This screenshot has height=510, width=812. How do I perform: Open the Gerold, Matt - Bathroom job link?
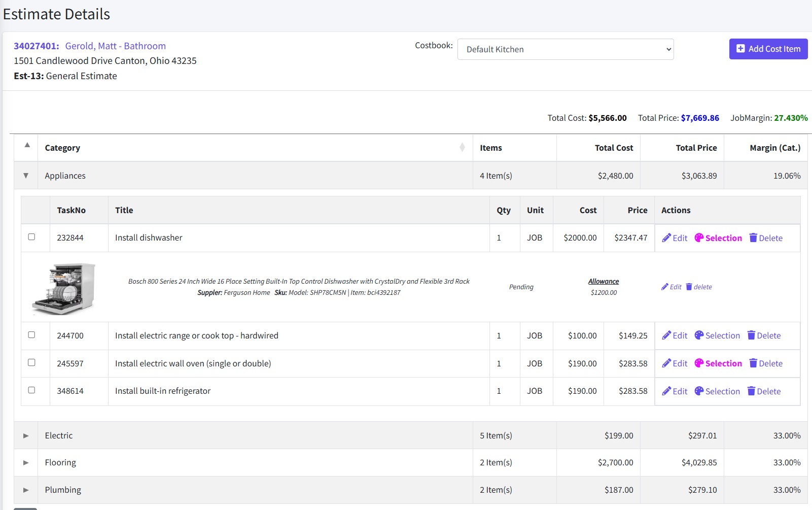pyautogui.click(x=115, y=46)
